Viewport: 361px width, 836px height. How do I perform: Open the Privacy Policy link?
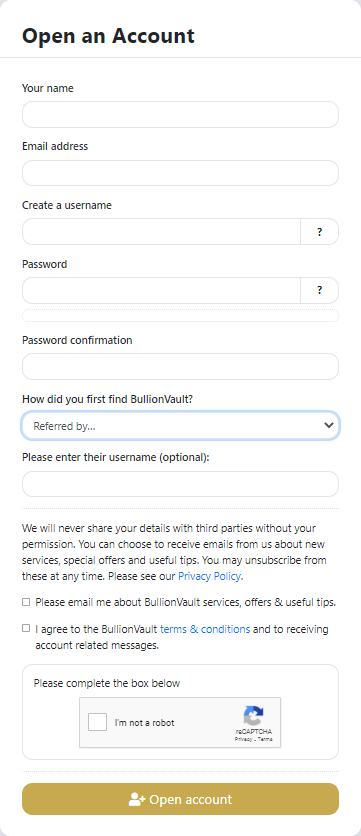click(210, 576)
